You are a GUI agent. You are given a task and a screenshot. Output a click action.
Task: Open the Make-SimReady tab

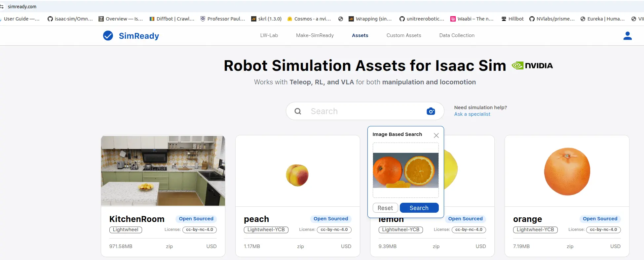[315, 35]
